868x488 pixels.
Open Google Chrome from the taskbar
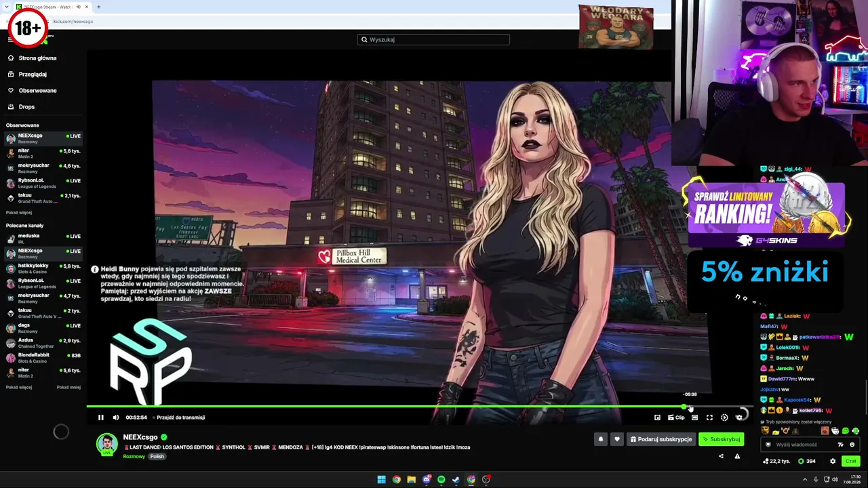(x=397, y=480)
